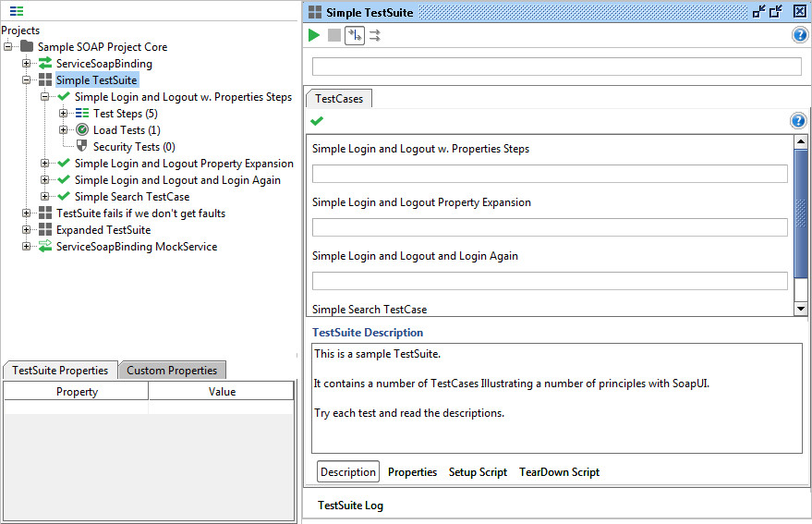
Task: Click window title grid icon of Simple TestSuite
Action: tap(315, 12)
